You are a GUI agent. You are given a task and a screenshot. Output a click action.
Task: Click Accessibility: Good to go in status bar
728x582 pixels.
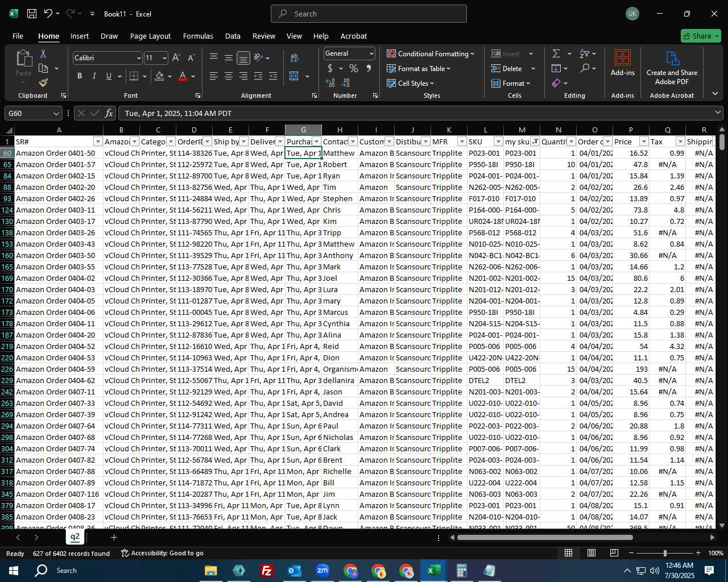click(x=162, y=553)
